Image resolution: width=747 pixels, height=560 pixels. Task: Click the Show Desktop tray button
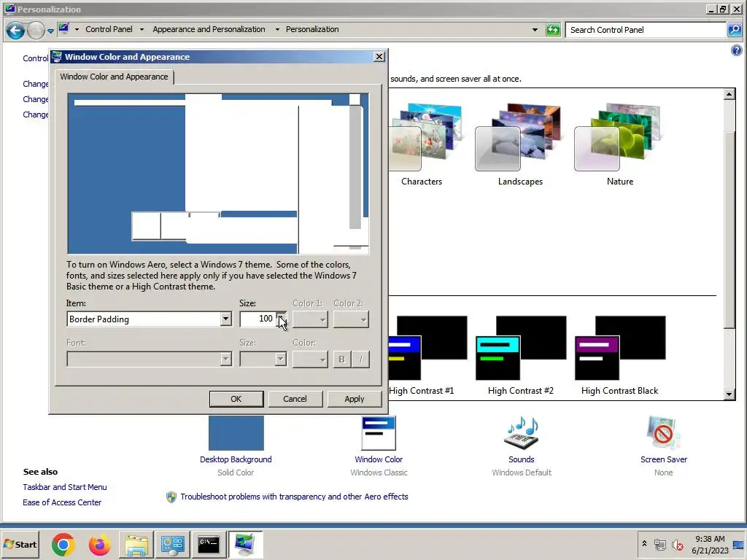click(x=740, y=544)
